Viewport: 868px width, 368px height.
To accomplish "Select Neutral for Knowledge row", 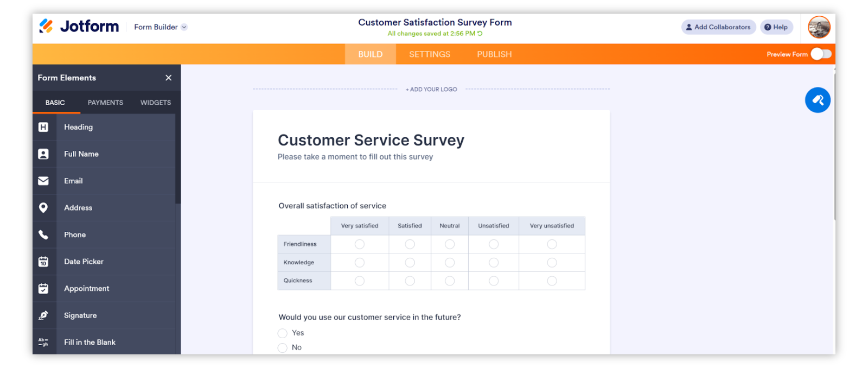I will pos(450,263).
